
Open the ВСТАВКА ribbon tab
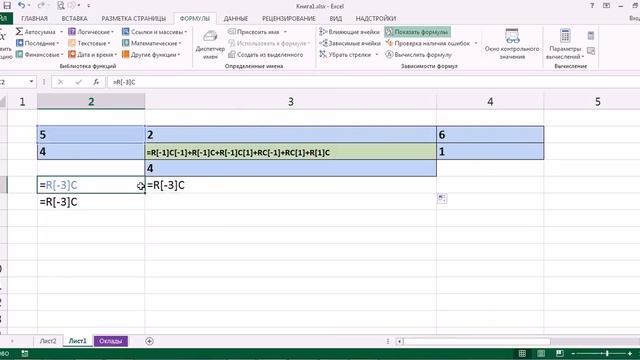coord(74,18)
